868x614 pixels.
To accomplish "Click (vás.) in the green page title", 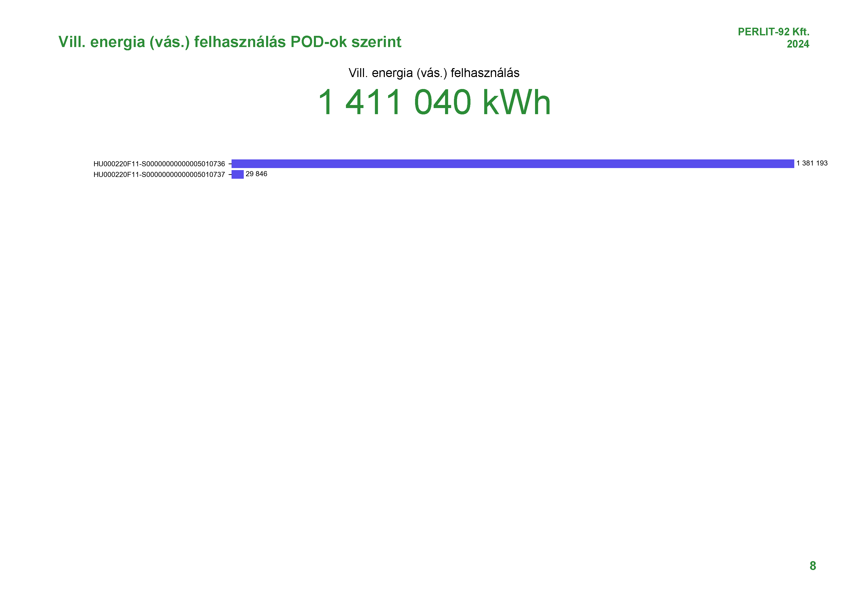I will pos(169,42).
